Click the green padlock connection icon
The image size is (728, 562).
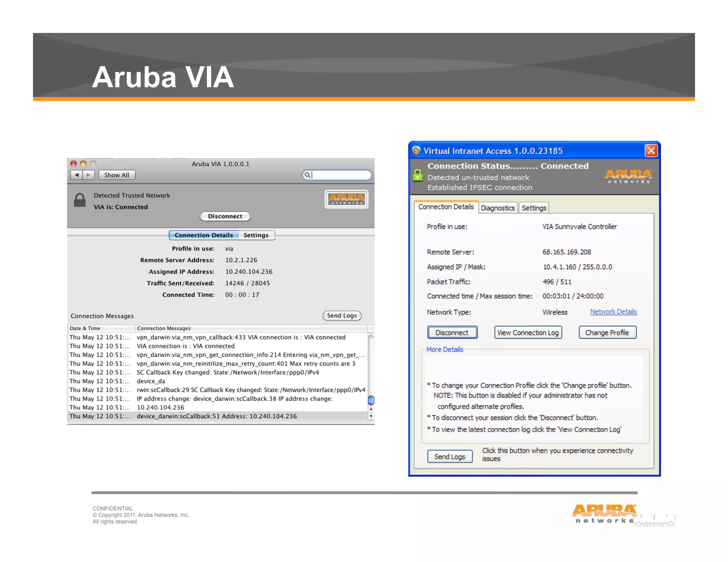point(418,175)
